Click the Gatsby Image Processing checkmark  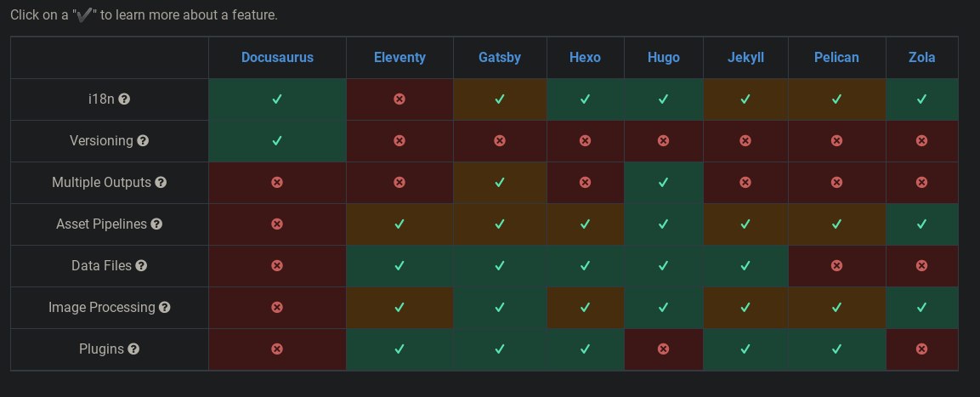pyautogui.click(x=500, y=308)
